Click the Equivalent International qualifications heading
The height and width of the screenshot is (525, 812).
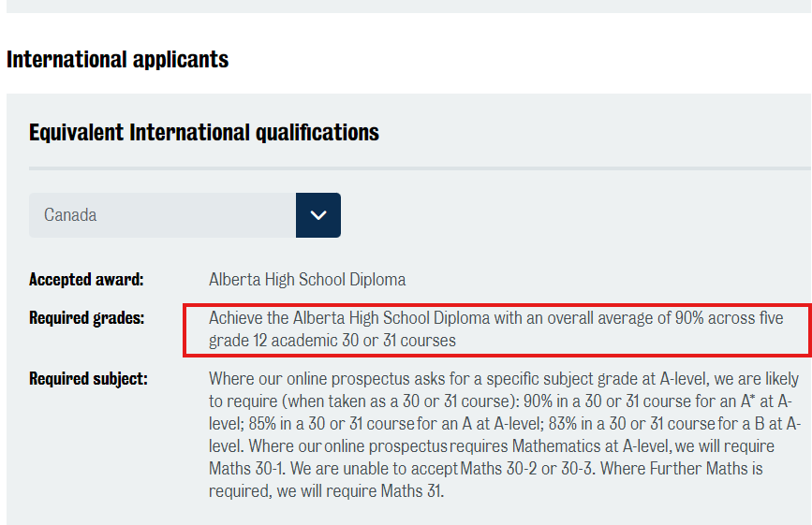(x=204, y=132)
